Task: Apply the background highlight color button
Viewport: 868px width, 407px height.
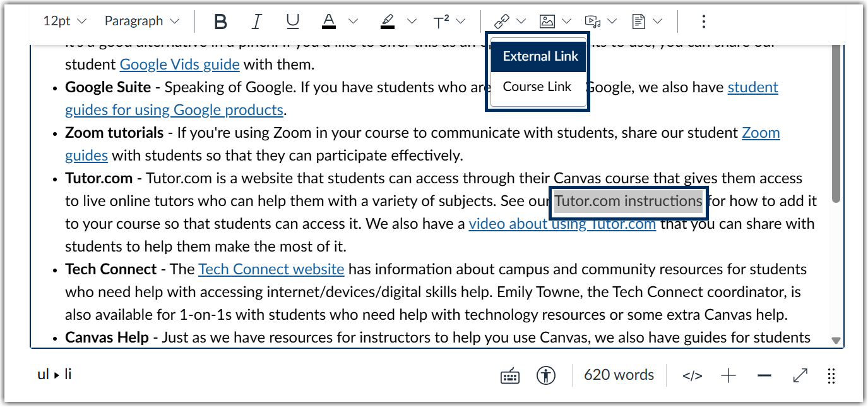Action: coord(388,21)
